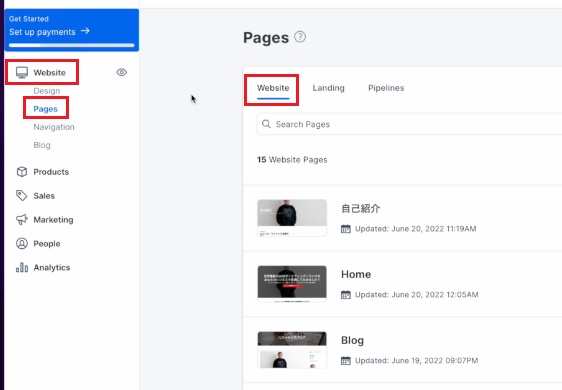562x390 pixels.
Task: Open the Blog page title in list
Action: coord(352,340)
